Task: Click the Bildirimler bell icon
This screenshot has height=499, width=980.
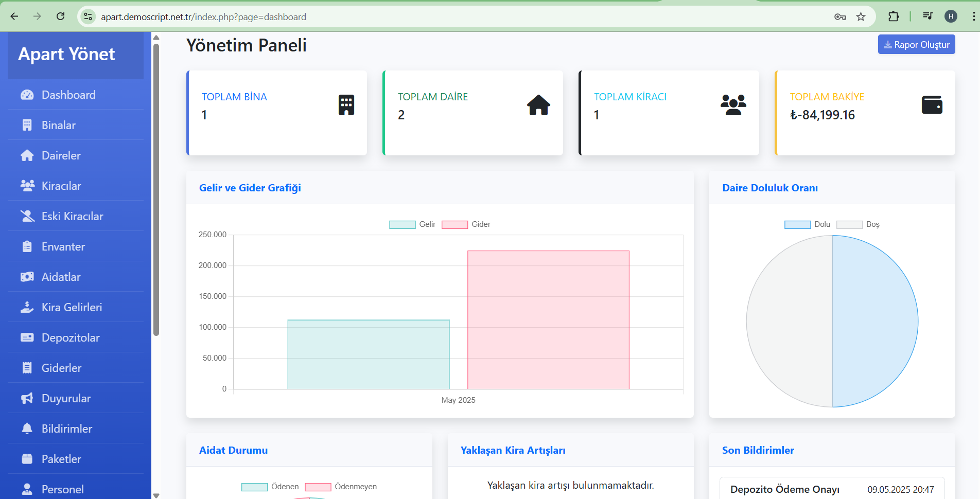Action: [27, 429]
